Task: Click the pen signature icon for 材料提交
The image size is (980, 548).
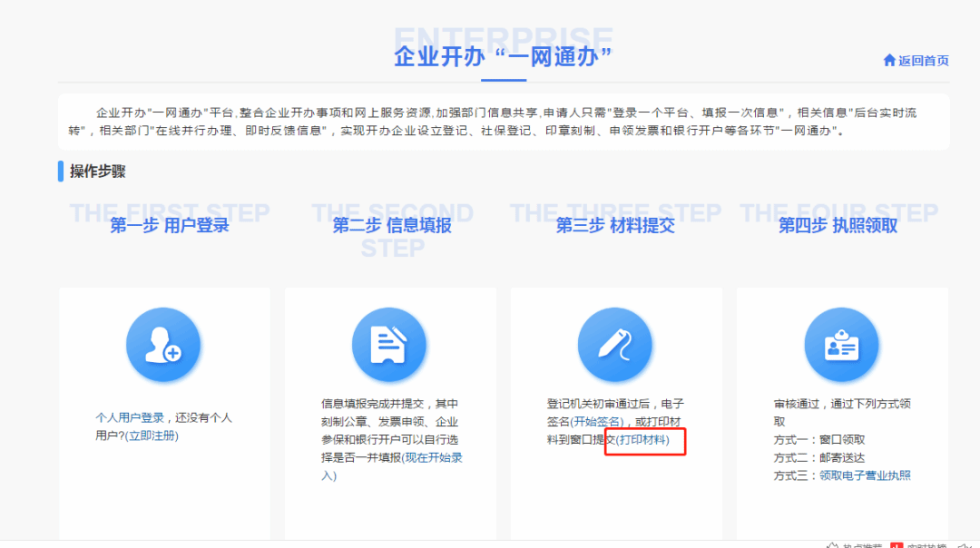Action: 615,345
